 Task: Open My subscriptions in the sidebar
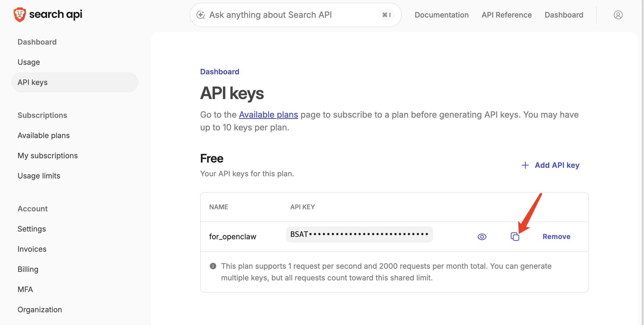[48, 156]
